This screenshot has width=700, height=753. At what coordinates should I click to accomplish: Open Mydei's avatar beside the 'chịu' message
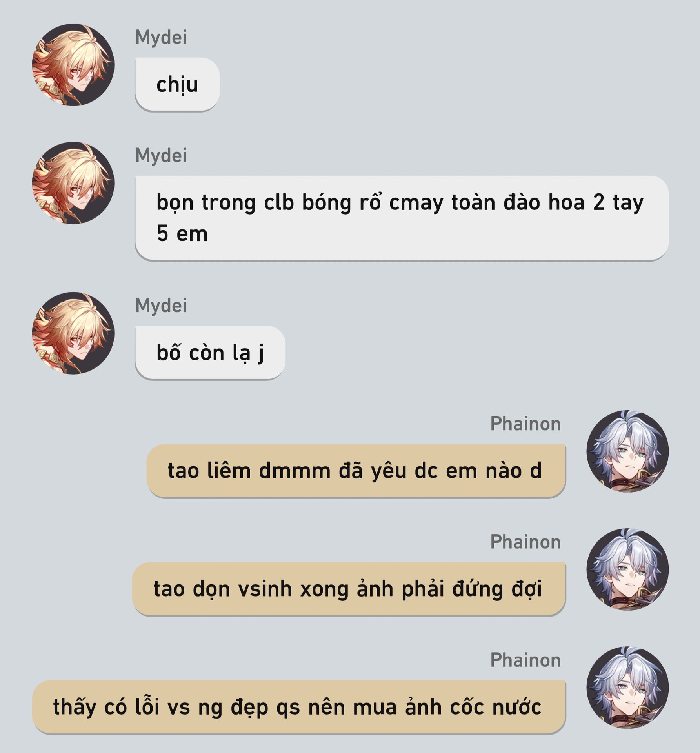coord(73,65)
